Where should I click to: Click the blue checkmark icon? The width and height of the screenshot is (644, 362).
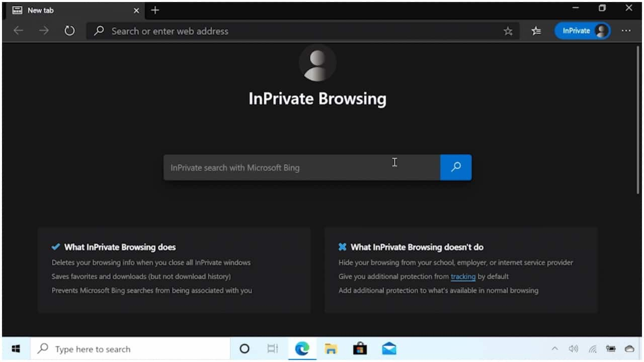click(56, 247)
